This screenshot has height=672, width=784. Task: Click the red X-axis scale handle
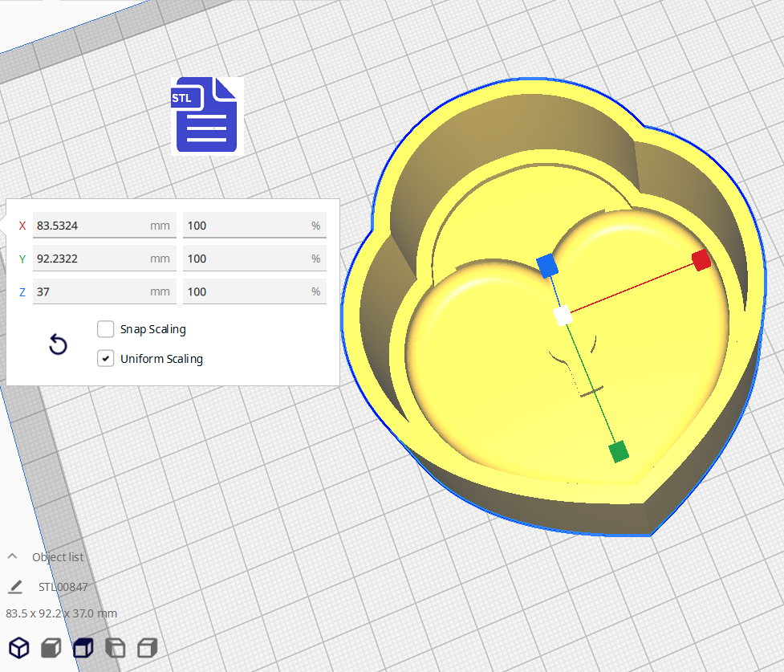[701, 260]
